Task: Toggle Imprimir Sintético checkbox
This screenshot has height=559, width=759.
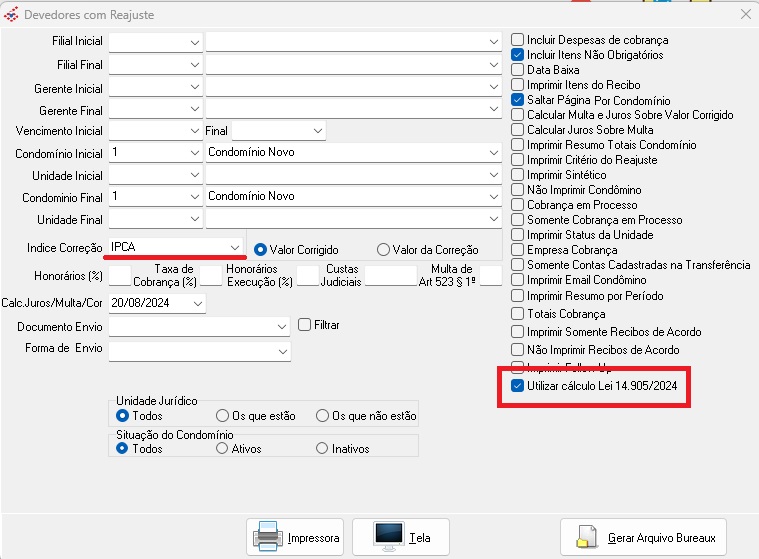Action: pyautogui.click(x=517, y=175)
